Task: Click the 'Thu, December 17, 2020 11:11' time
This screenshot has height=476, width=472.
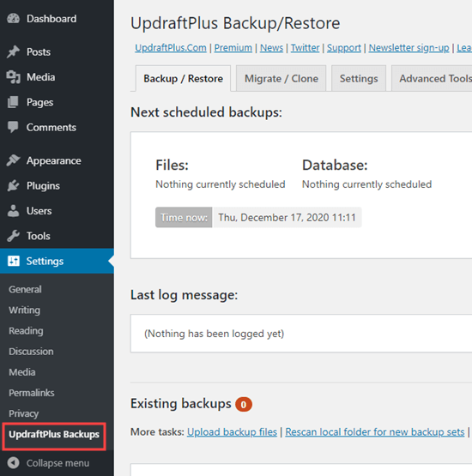Action: pos(287,217)
